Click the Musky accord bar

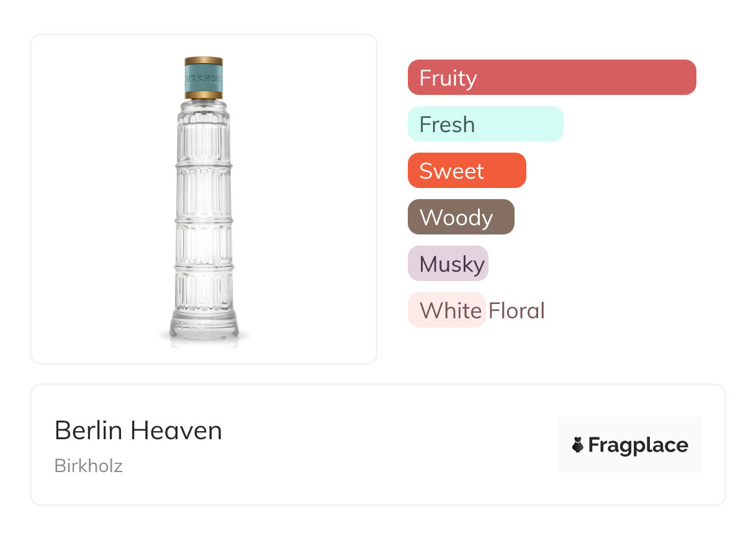[x=448, y=264]
